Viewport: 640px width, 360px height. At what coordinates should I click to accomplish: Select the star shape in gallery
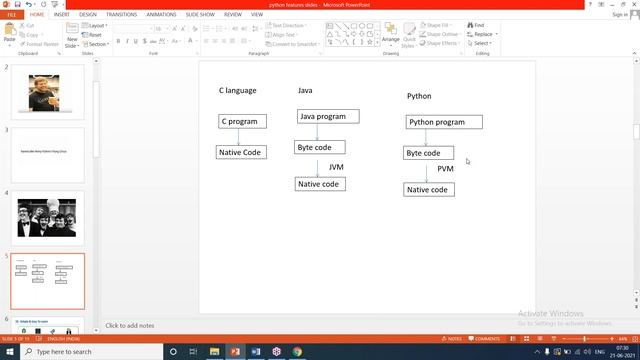click(x=370, y=42)
